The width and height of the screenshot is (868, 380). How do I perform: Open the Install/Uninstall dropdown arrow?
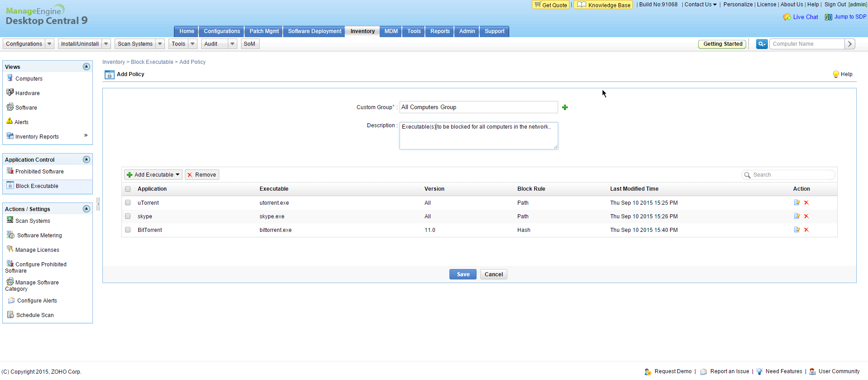pyautogui.click(x=106, y=44)
